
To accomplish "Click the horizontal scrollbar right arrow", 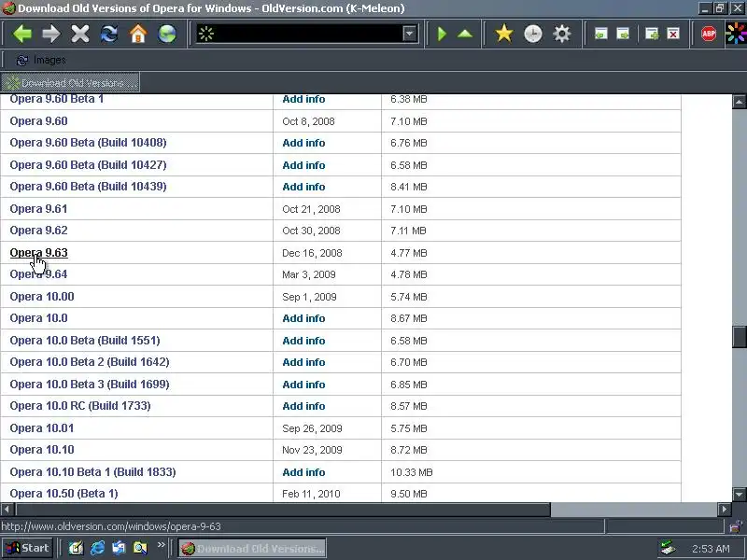I will click(x=725, y=509).
